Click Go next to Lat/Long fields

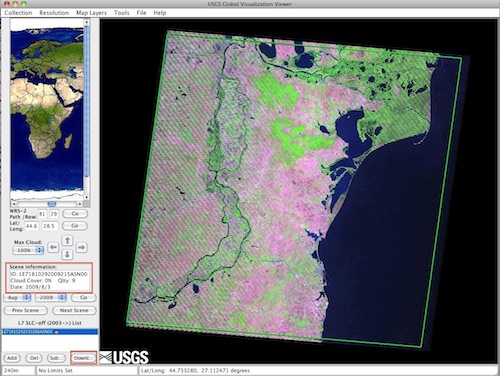(x=75, y=226)
